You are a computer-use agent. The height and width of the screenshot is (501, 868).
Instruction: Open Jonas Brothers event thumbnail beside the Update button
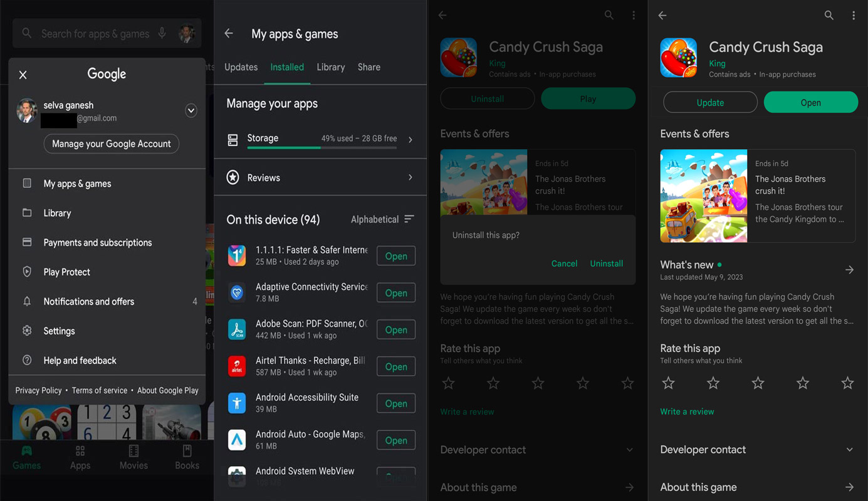point(704,196)
